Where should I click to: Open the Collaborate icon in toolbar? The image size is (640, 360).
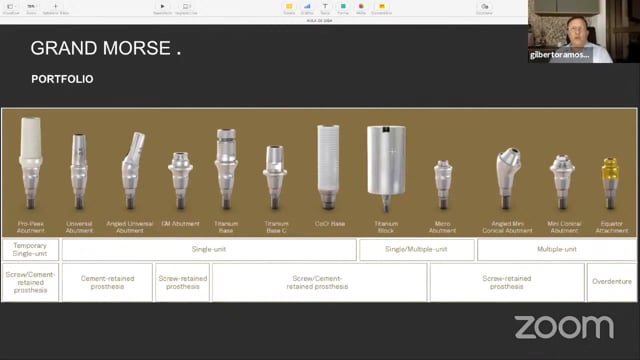tap(484, 7)
